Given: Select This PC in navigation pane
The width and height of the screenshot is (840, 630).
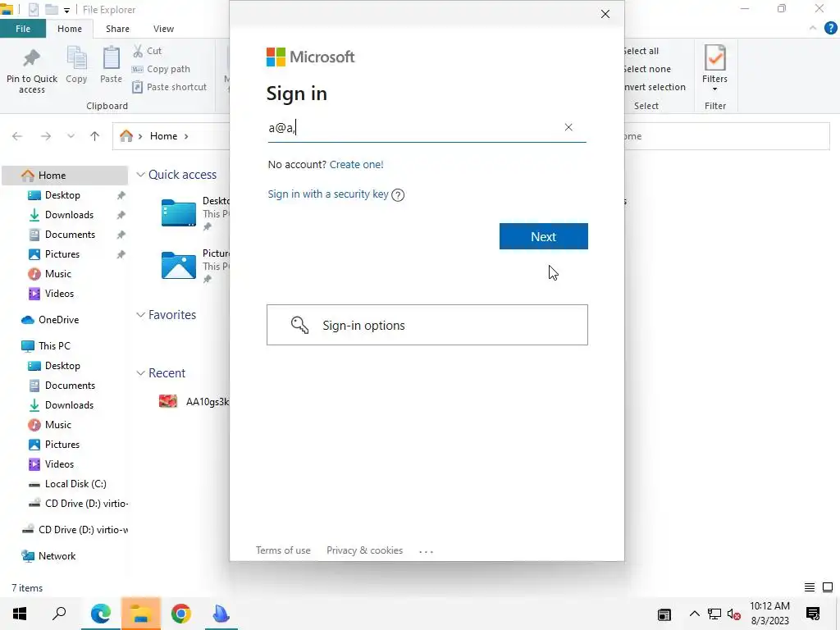Looking at the screenshot, I should click(54, 346).
